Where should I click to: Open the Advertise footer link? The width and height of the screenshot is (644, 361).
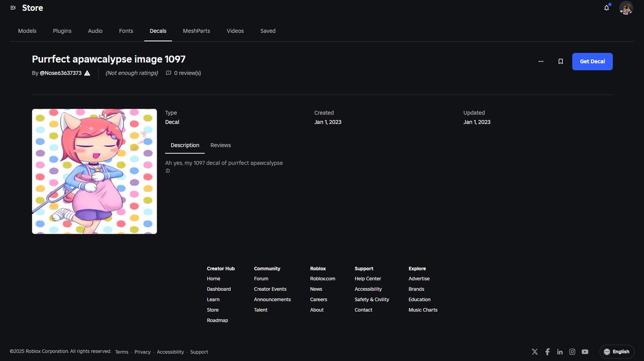coord(419,279)
